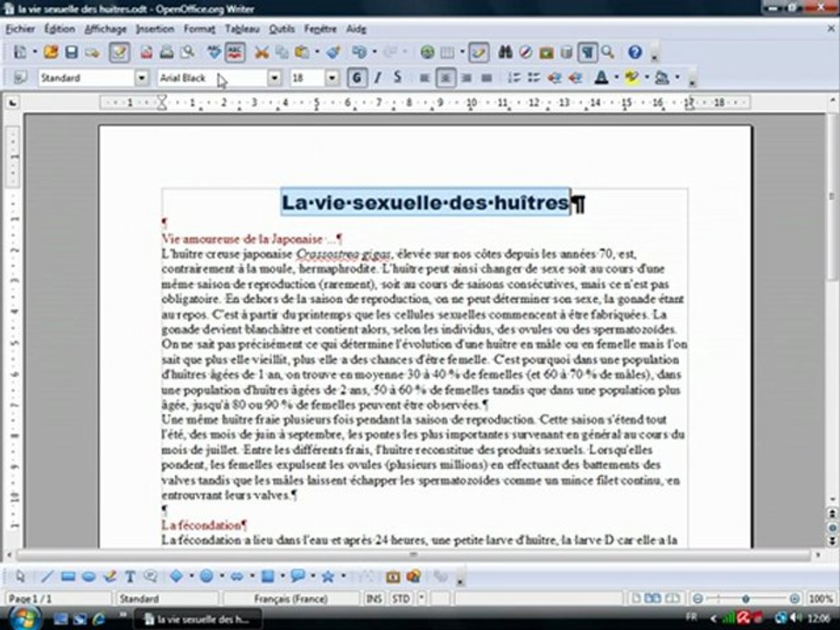This screenshot has height=630, width=840.
Task: Open the Table insert dropdown arrow
Action: (462, 52)
